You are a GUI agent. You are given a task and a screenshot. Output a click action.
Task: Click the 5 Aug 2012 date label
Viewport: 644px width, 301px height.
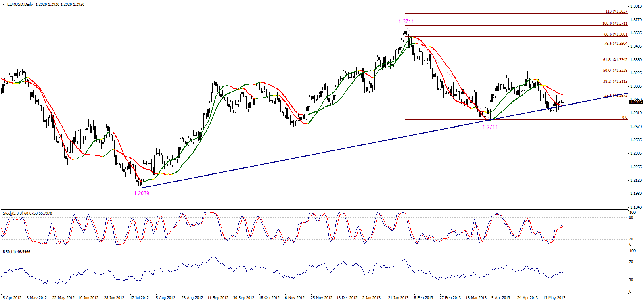(165, 298)
